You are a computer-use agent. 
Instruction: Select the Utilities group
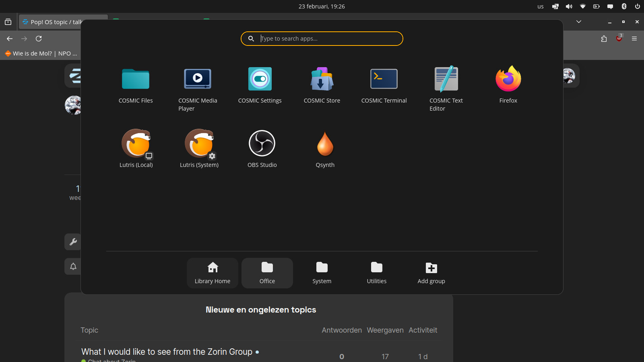click(377, 273)
